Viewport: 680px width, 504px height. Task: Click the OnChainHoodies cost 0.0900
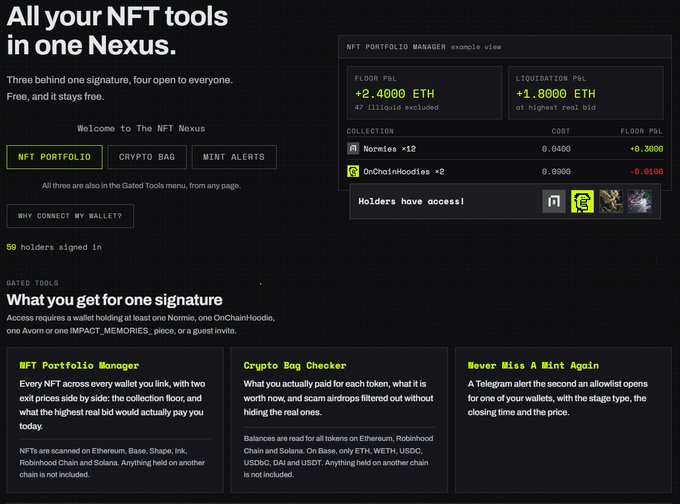coord(556,172)
